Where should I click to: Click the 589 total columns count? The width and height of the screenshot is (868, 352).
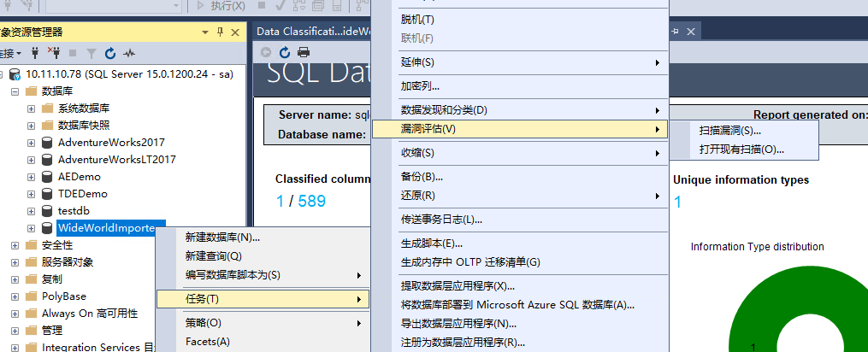tap(311, 201)
